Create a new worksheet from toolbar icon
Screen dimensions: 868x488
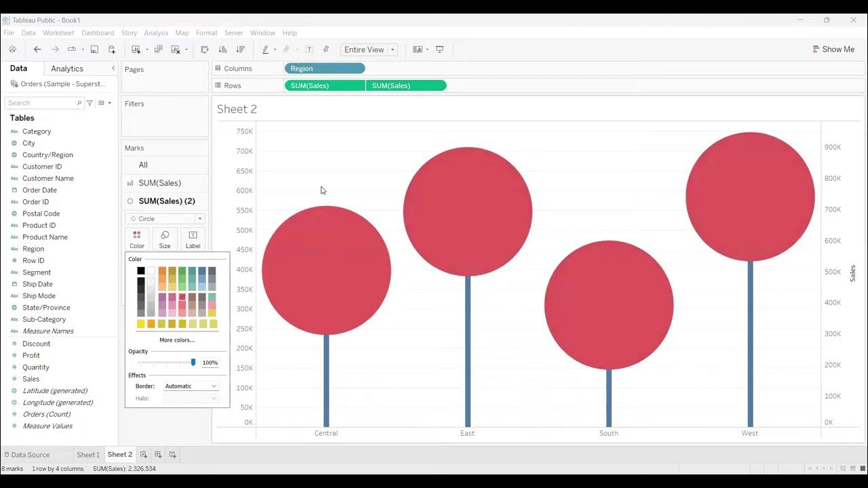136,49
